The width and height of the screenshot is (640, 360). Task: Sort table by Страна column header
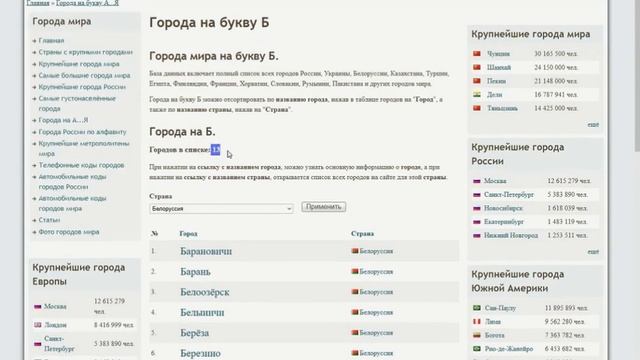362,233
